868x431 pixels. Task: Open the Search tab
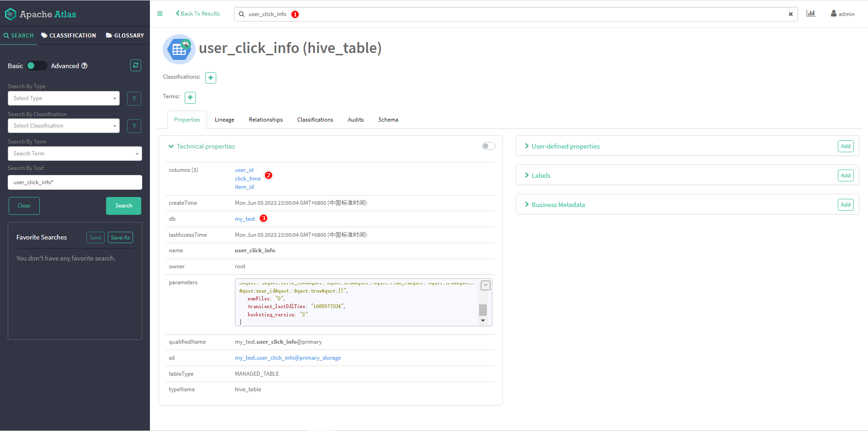point(19,35)
